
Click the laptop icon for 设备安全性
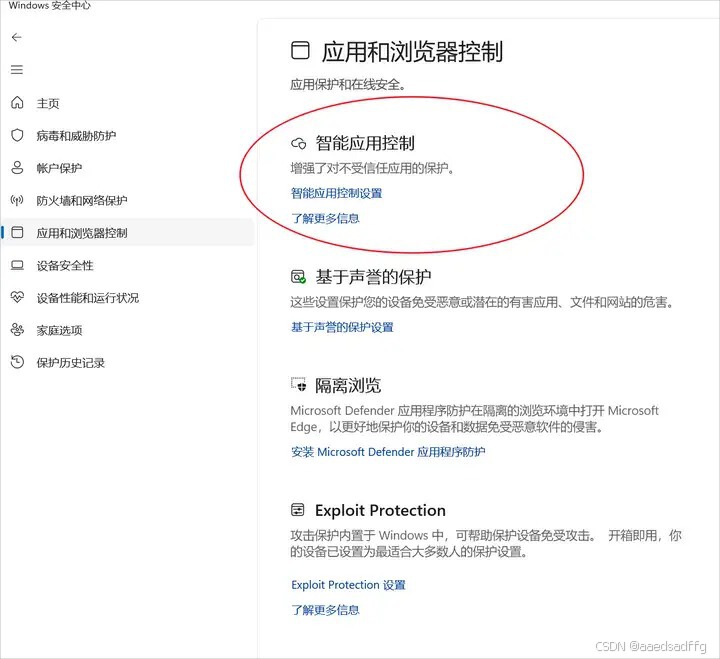(17, 265)
